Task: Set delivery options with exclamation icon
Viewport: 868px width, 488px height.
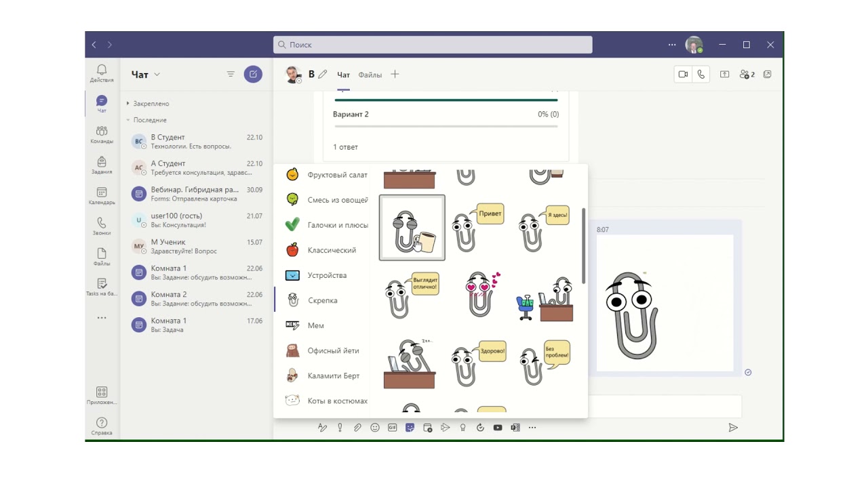Action: [340, 428]
